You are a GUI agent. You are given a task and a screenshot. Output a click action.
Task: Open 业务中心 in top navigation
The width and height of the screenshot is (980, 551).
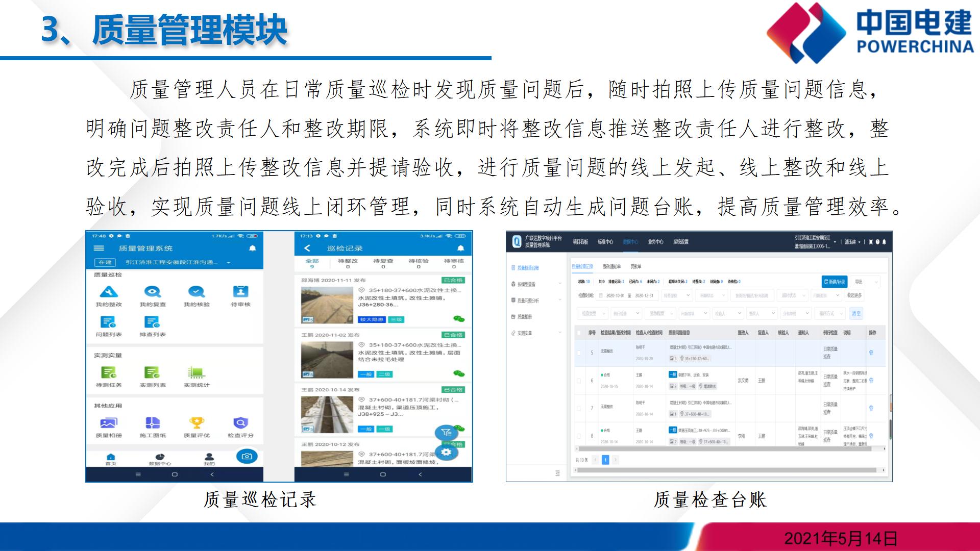click(x=655, y=242)
